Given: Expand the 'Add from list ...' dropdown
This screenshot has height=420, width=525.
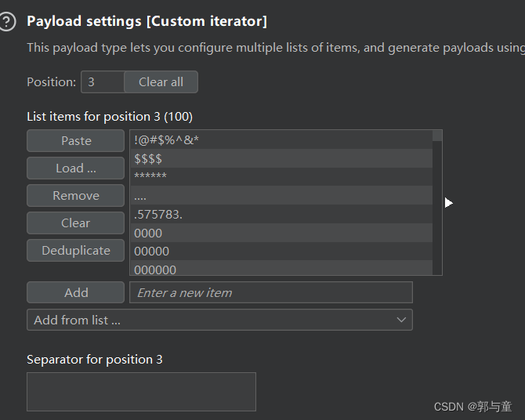Looking at the screenshot, I should (219, 320).
